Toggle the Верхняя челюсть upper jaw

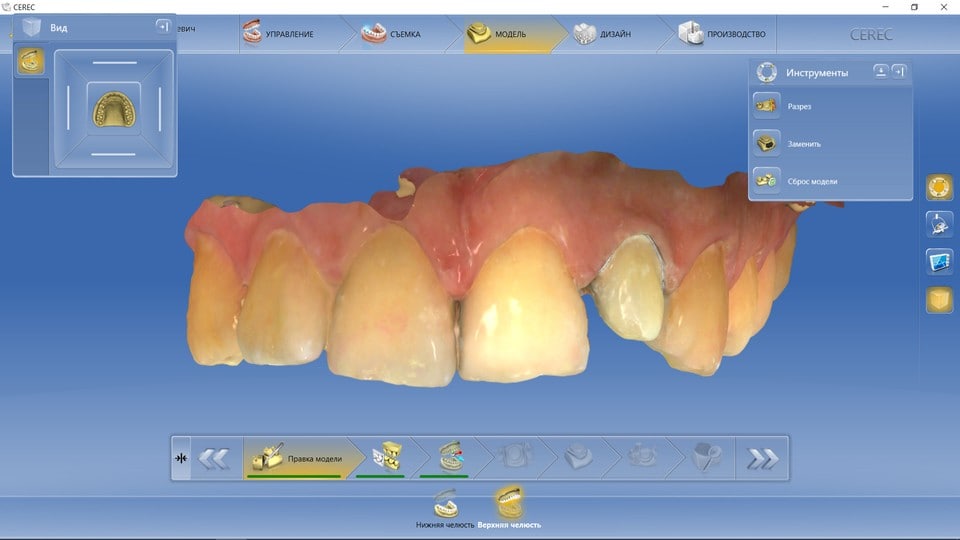[x=509, y=505]
